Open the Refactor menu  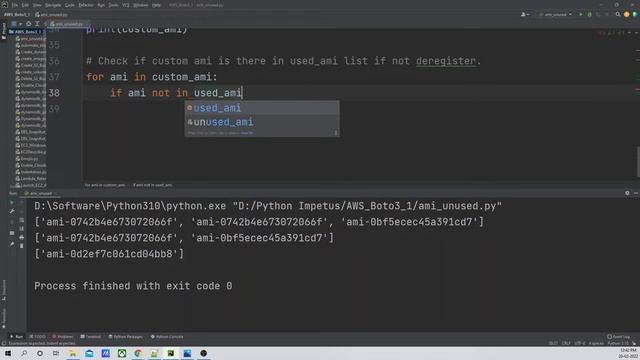point(86,5)
